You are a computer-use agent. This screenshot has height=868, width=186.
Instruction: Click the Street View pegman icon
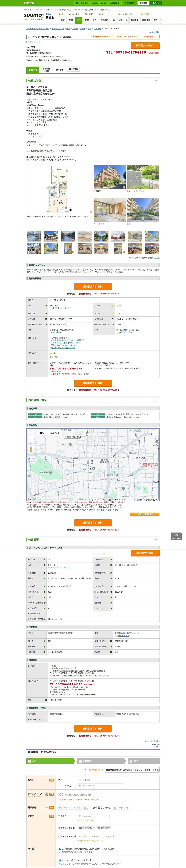click(31, 449)
